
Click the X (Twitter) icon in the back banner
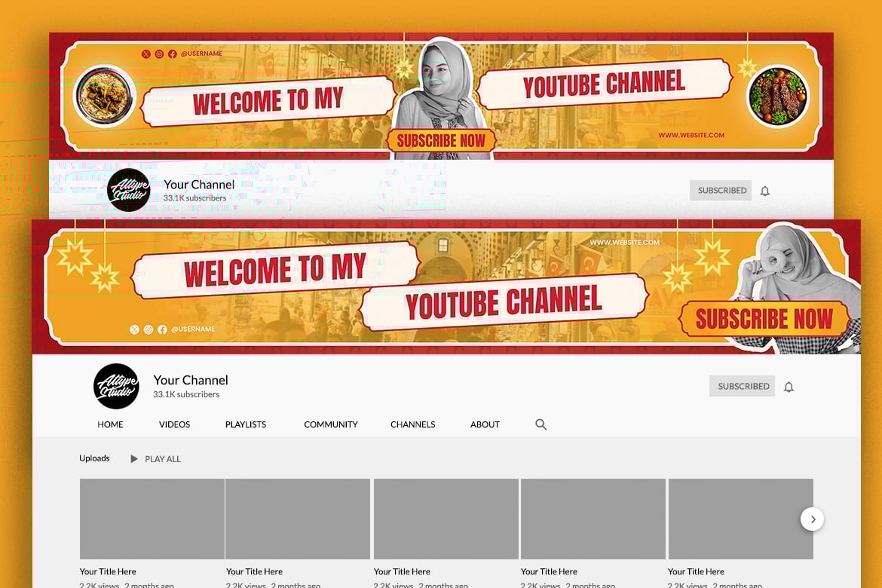(x=145, y=54)
